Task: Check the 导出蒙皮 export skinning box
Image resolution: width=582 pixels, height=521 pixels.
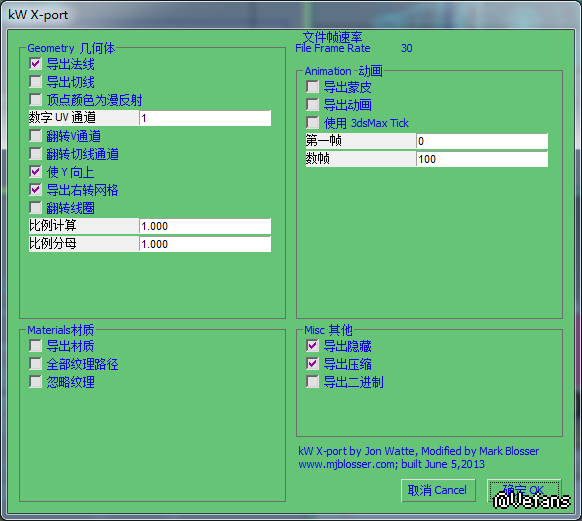Action: 313,87
